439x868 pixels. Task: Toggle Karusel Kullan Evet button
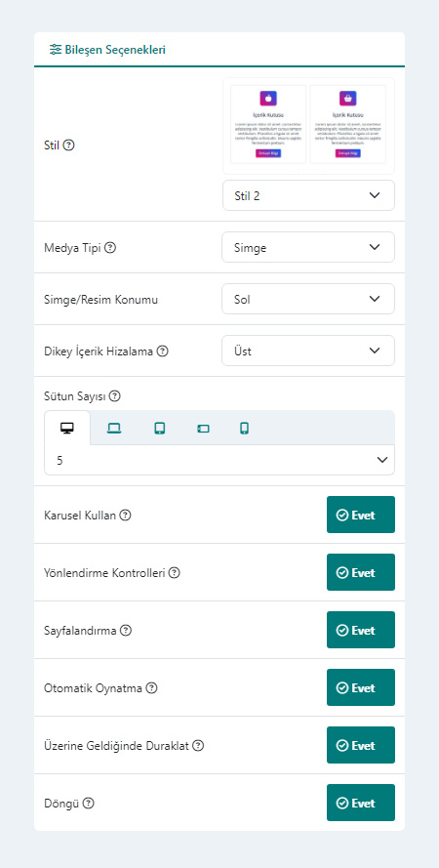[x=361, y=515]
